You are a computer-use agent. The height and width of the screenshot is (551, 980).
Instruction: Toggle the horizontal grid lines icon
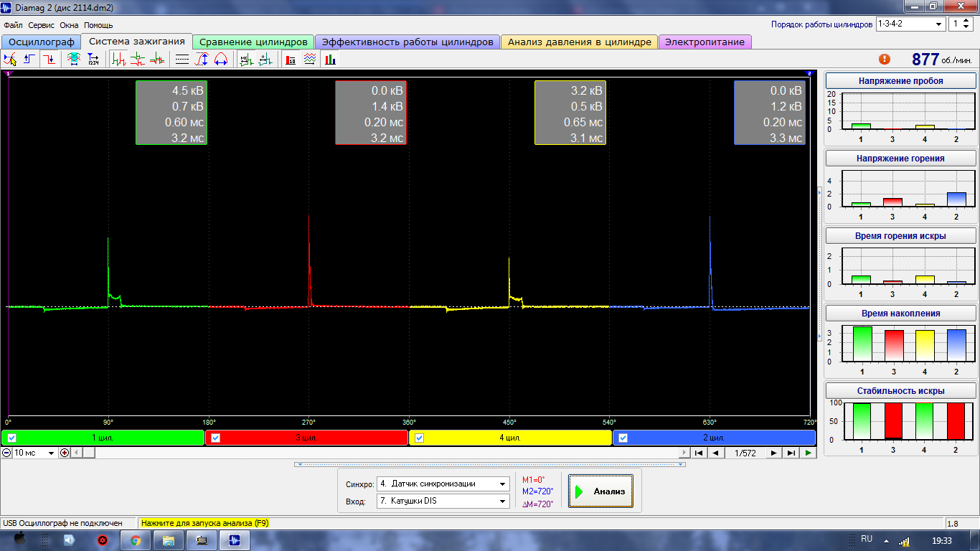click(x=182, y=60)
